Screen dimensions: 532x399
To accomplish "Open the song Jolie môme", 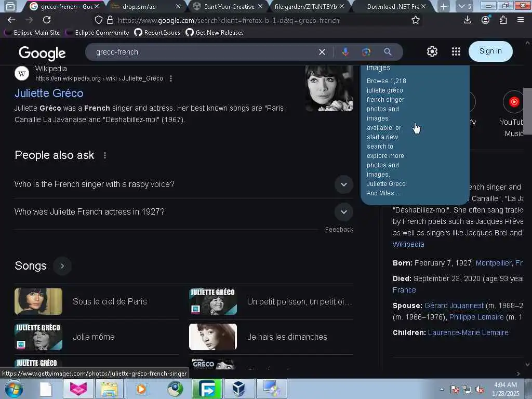I will pyautogui.click(x=97, y=337).
